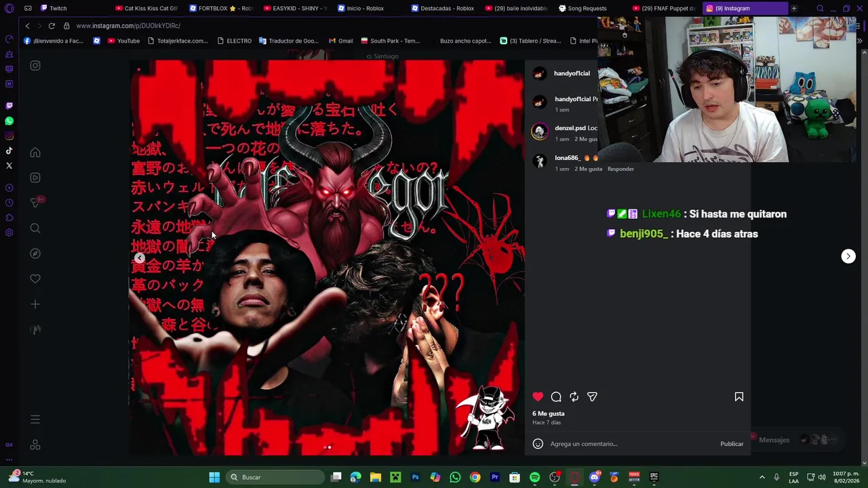Show hidden system tray icons chevron
Image resolution: width=868 pixels, height=488 pixels.
pyautogui.click(x=762, y=477)
